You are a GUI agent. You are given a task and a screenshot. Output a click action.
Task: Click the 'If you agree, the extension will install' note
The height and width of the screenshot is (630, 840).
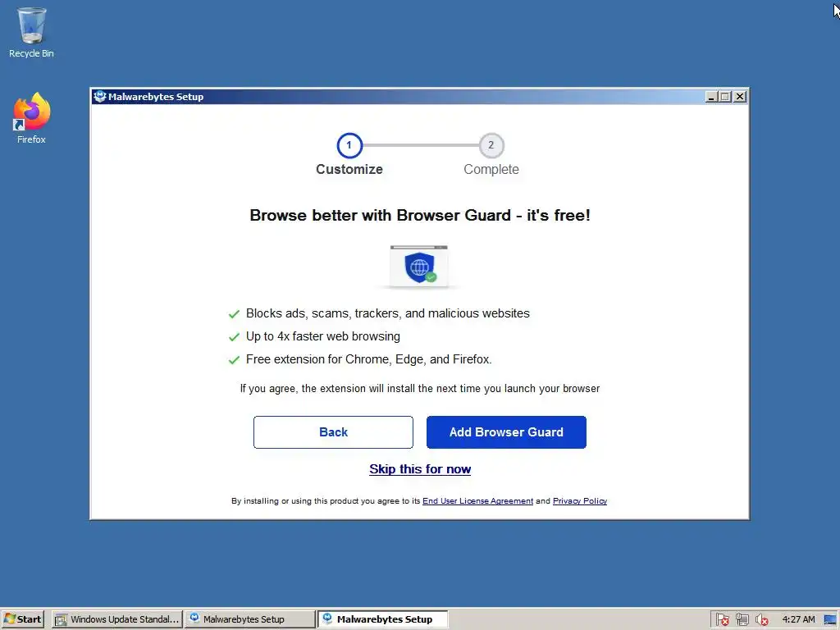point(420,388)
